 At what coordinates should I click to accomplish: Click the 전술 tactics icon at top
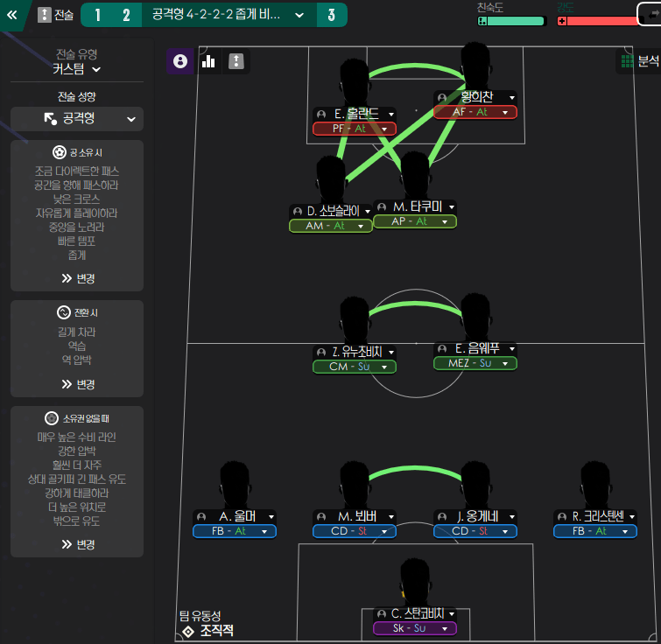[x=45, y=15]
